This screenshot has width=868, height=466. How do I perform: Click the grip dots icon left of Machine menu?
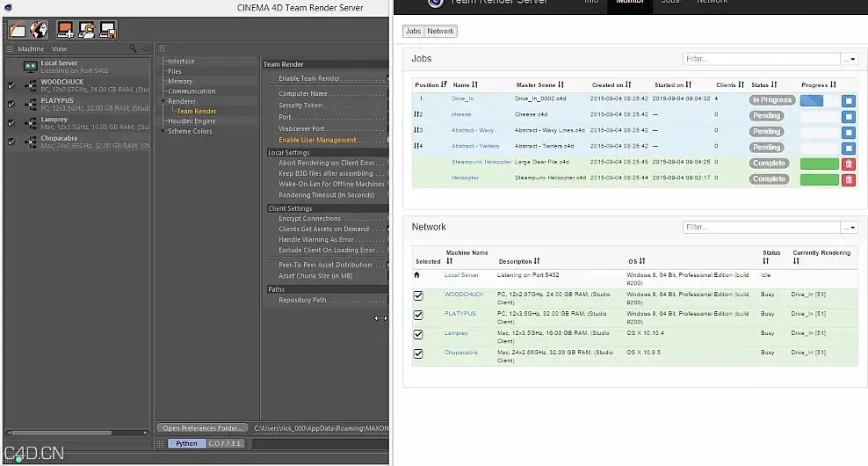pos(10,48)
